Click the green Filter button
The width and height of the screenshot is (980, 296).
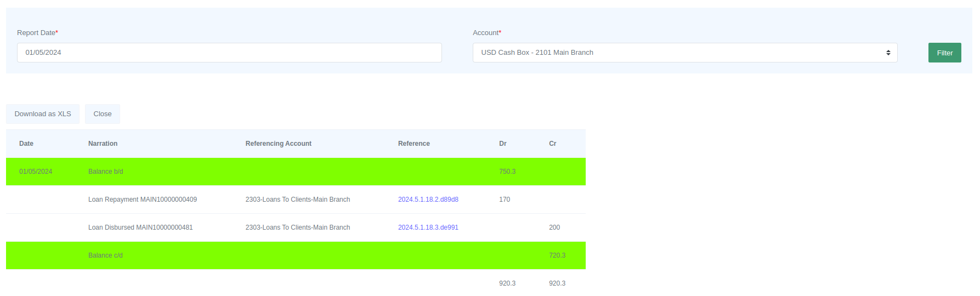coord(944,53)
